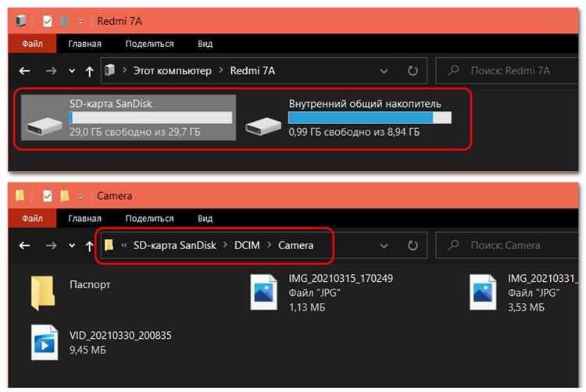Click 'Redmi 7A' breadcrumb segment
586x392 pixels.
click(x=252, y=70)
